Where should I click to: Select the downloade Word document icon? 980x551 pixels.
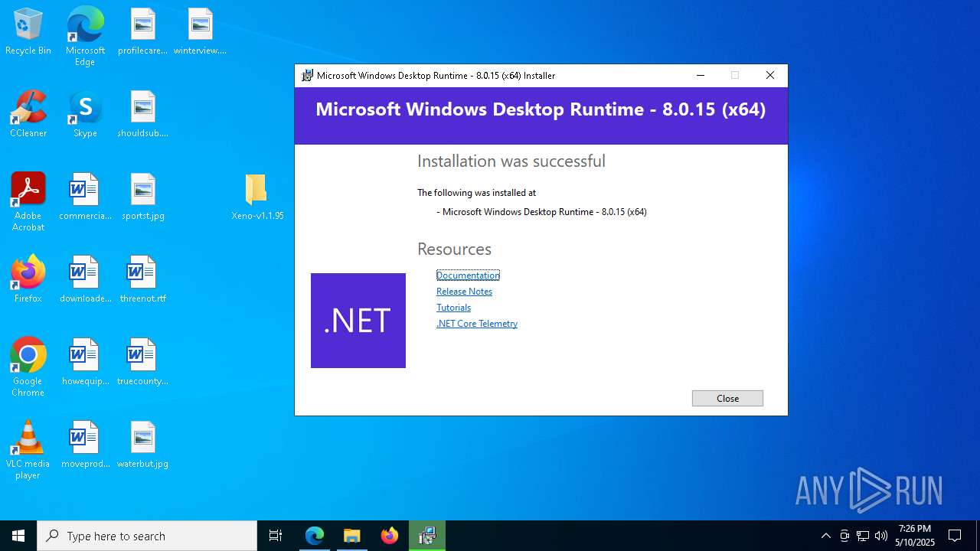85,280
